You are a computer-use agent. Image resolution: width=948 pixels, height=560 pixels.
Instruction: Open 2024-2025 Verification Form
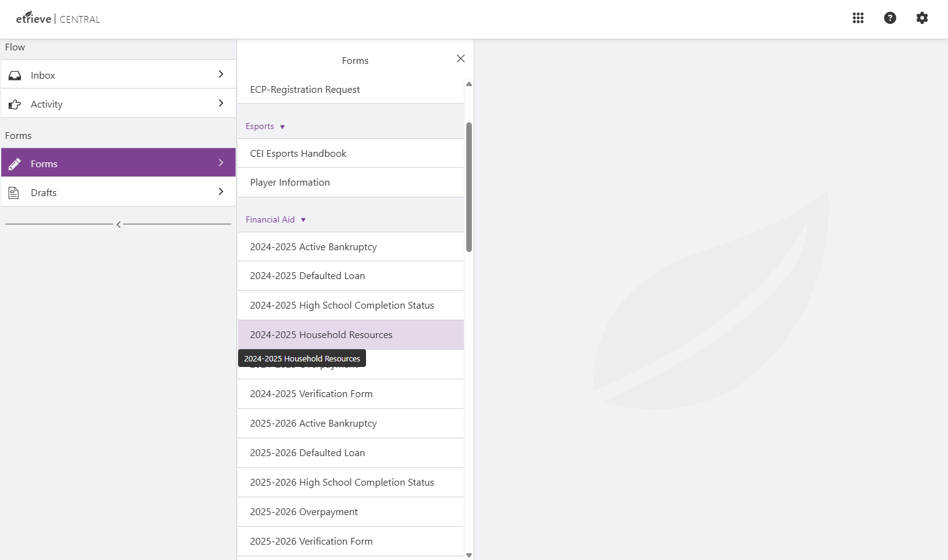click(351, 394)
